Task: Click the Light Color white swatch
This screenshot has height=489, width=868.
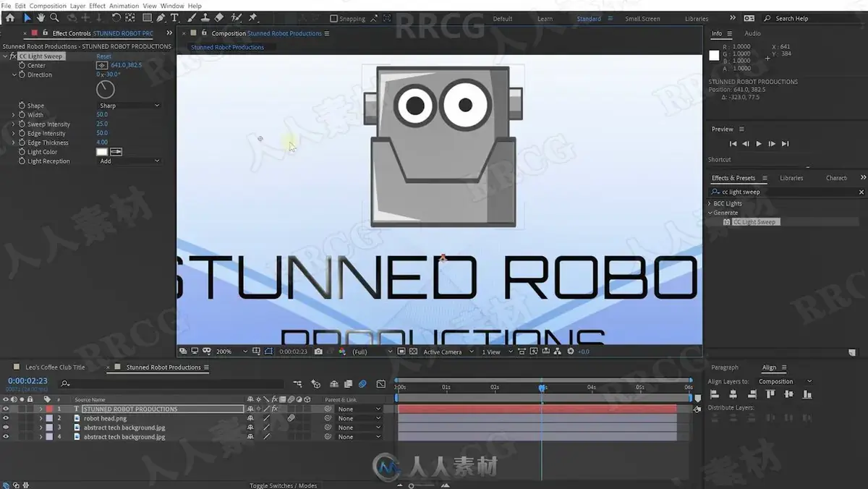Action: (102, 152)
